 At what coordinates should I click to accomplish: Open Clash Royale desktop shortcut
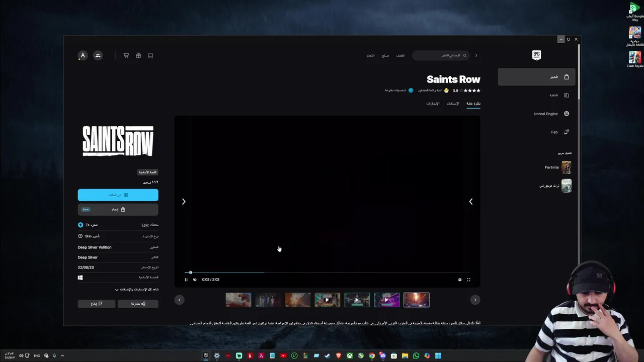pos(635,59)
